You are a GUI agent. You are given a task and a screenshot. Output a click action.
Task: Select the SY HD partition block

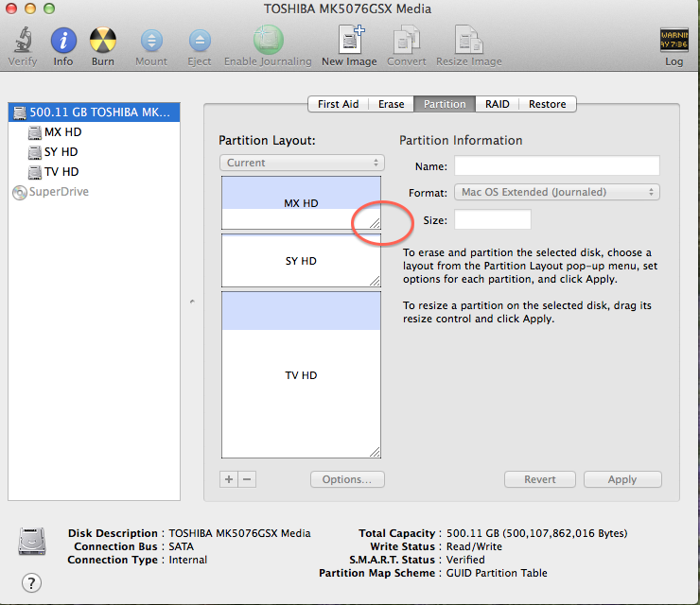[x=301, y=261]
